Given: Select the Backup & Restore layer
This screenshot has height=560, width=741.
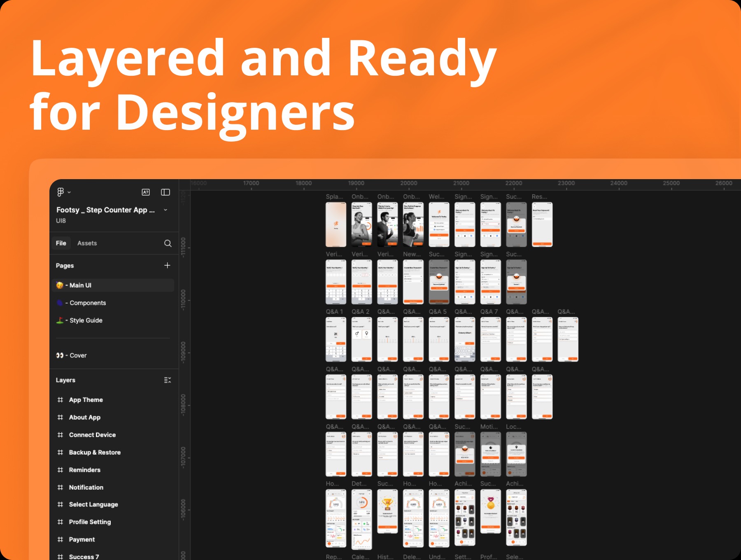Looking at the screenshot, I should (94, 452).
